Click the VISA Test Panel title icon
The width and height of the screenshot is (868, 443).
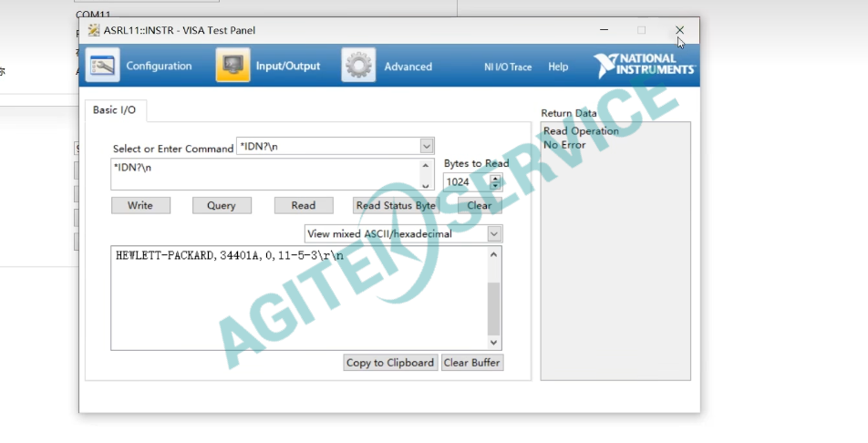94,30
